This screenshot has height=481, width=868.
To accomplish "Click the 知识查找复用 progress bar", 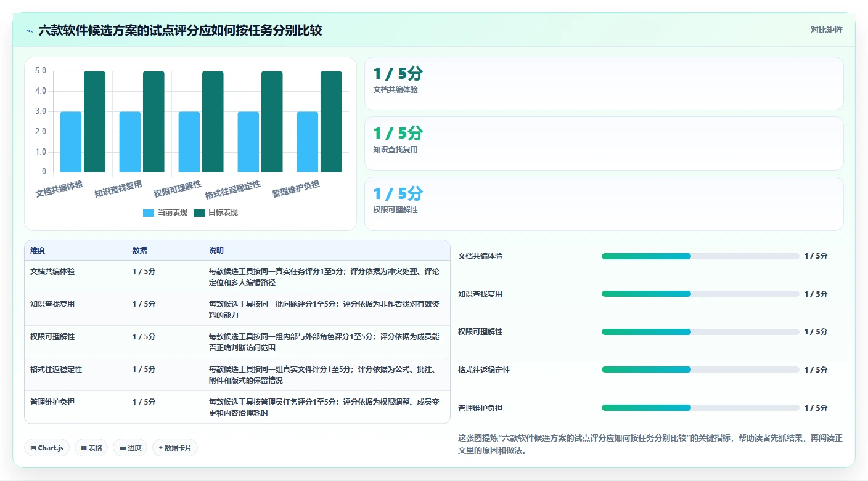I will point(700,294).
